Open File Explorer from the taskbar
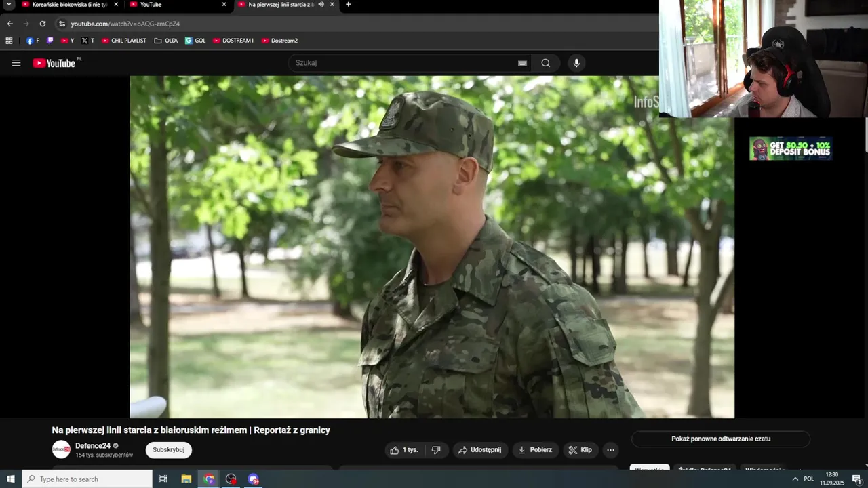Screen dimensions: 868x488 pyautogui.click(x=186, y=479)
